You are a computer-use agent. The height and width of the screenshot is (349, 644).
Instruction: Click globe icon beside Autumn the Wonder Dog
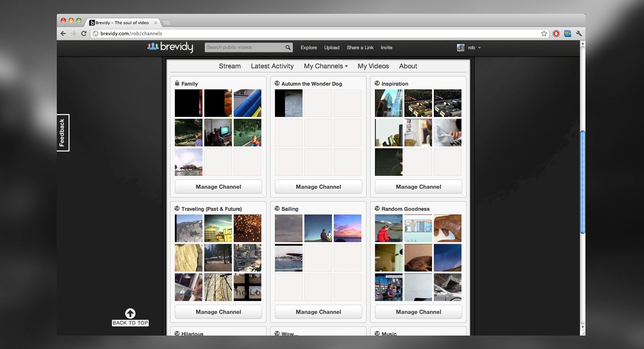[277, 83]
